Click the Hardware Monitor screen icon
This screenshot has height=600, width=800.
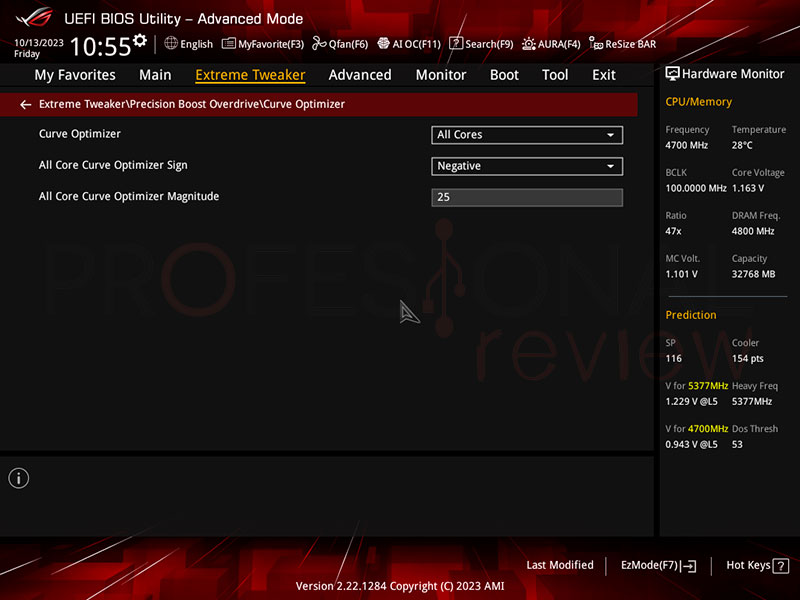[672, 74]
